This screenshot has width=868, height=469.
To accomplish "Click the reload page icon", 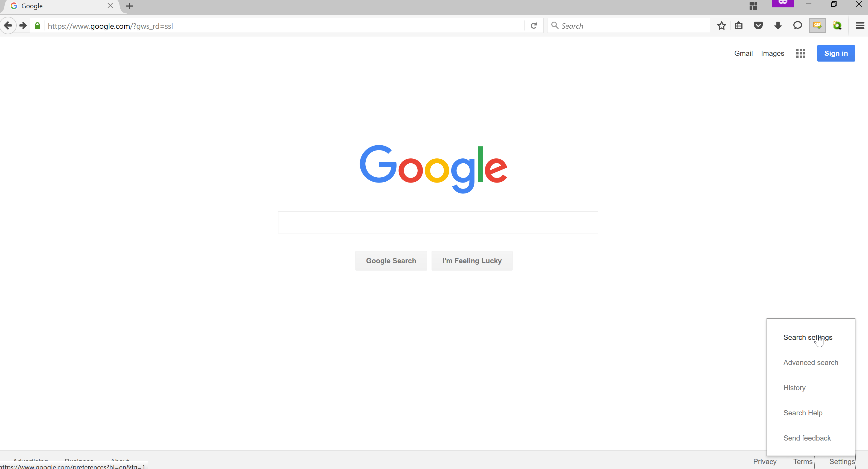I will 534,25.
